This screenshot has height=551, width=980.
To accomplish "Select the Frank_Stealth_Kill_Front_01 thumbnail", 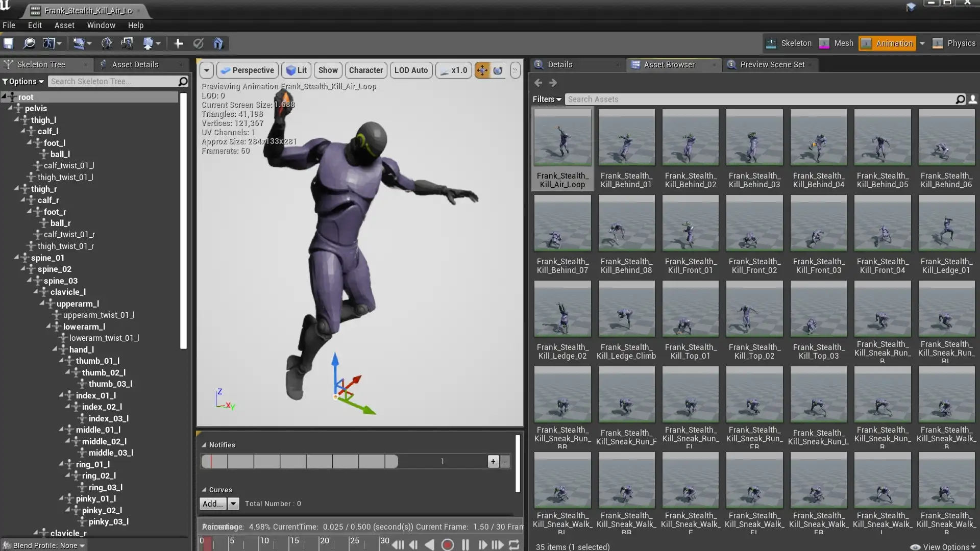I will tap(690, 235).
